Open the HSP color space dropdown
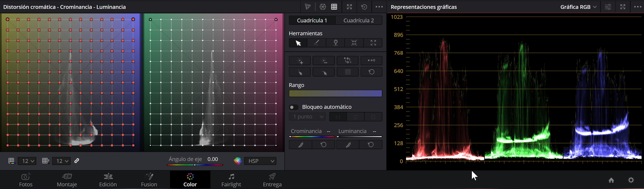Screen dimensions: 644x189 (x=260, y=161)
